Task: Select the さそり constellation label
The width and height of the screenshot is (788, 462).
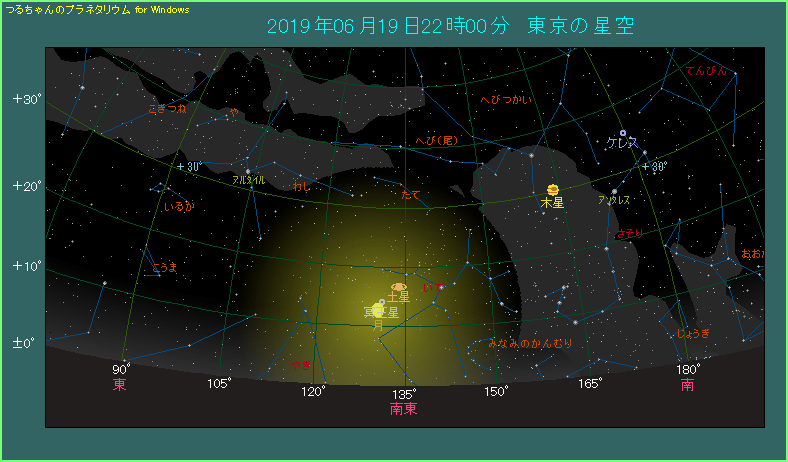Action: coord(630,233)
